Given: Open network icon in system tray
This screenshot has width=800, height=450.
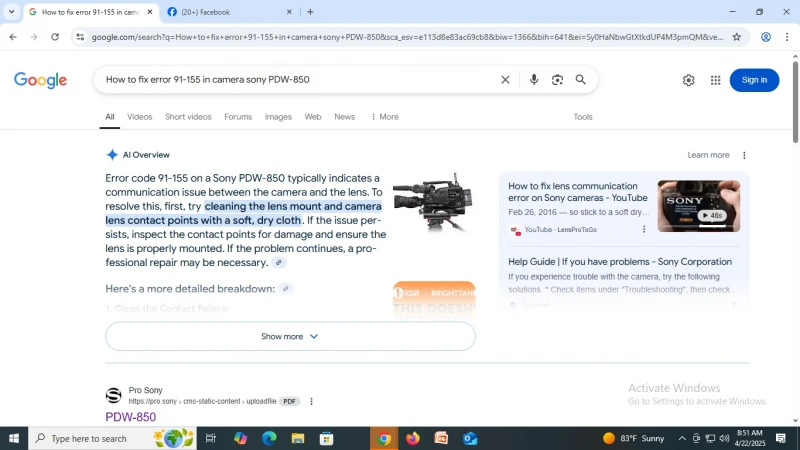Looking at the screenshot, I should (710, 438).
